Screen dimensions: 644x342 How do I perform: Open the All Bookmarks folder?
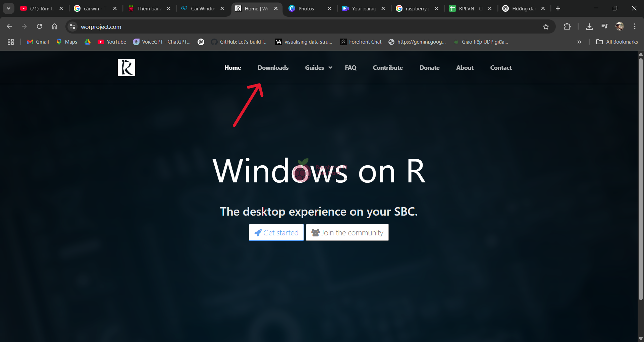617,42
